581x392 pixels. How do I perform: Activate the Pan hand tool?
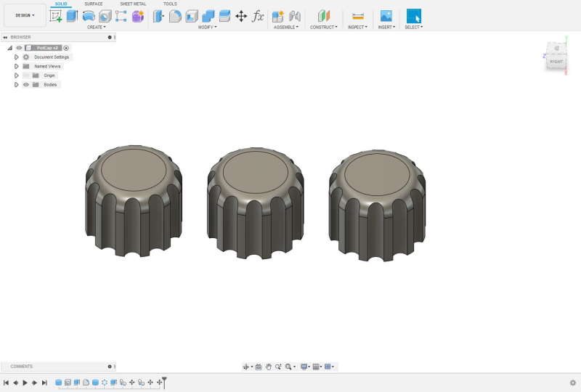(268, 367)
